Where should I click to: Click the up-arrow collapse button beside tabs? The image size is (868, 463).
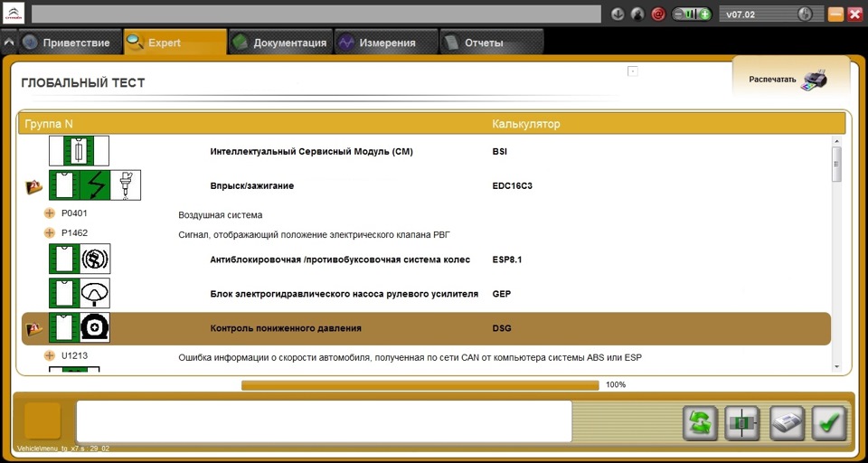[x=9, y=43]
